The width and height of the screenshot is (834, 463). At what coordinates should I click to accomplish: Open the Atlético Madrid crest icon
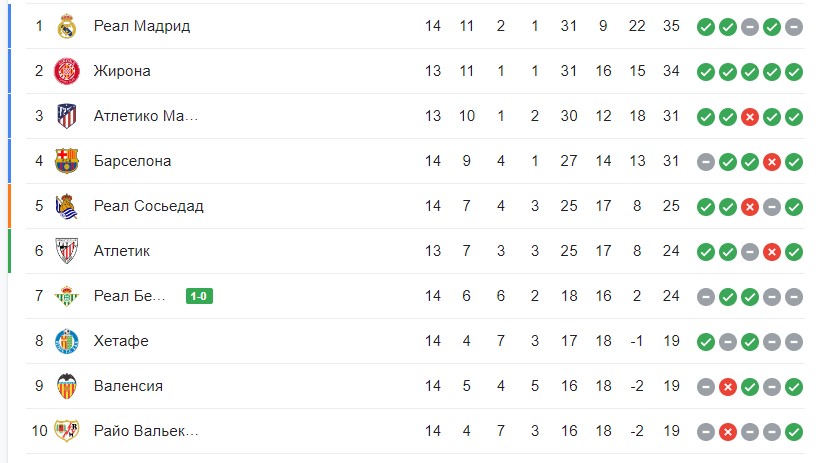66,116
